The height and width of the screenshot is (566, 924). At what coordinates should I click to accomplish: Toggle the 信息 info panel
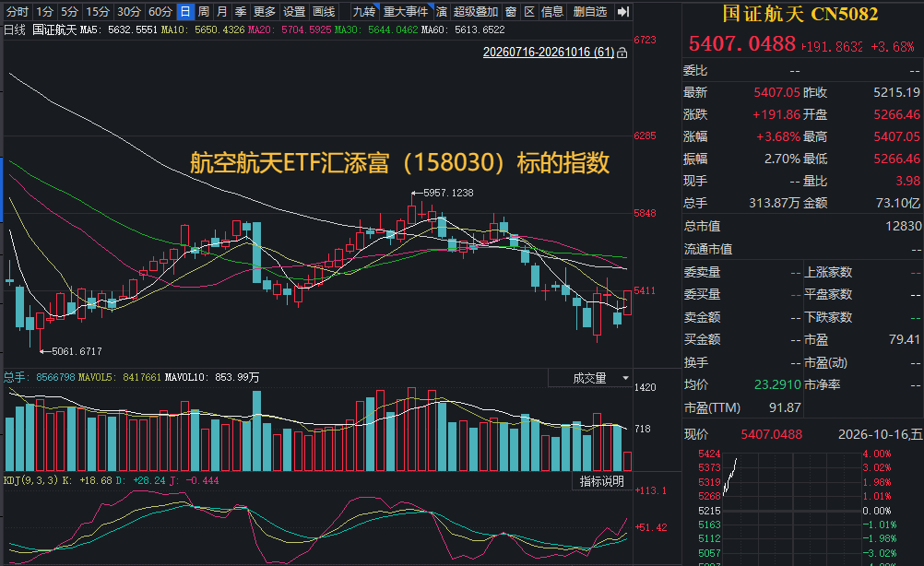click(552, 12)
